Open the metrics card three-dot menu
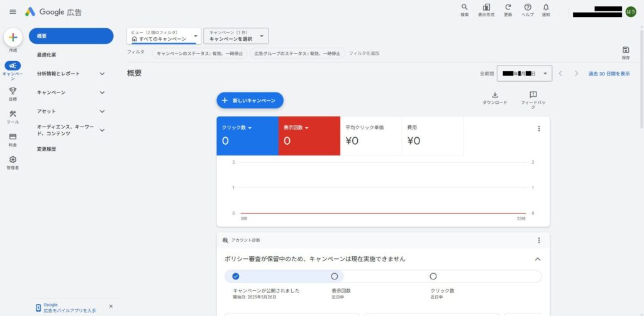 tap(539, 128)
